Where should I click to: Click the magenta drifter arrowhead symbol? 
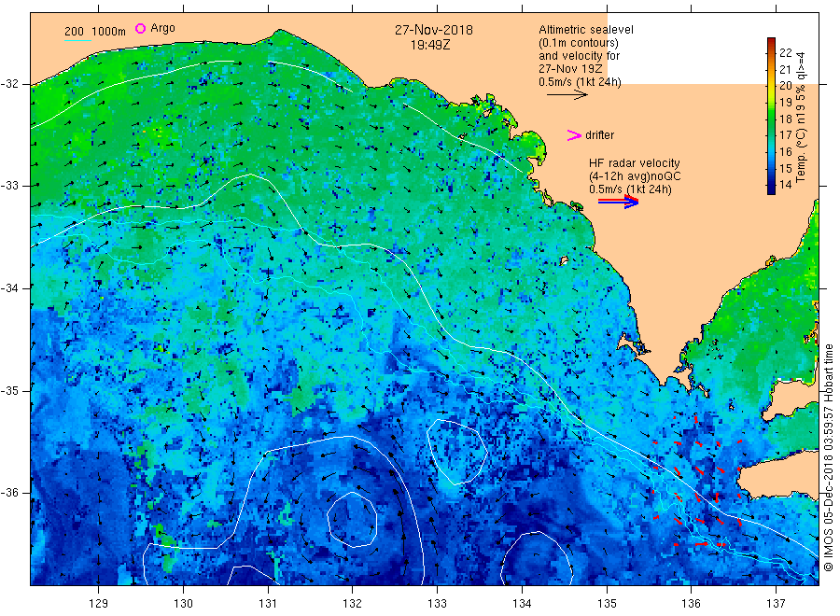tap(574, 135)
